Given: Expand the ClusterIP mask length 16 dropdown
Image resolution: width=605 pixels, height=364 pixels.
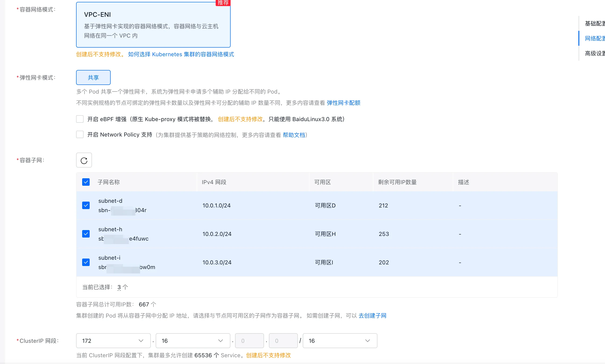Looking at the screenshot, I should [340, 340].
